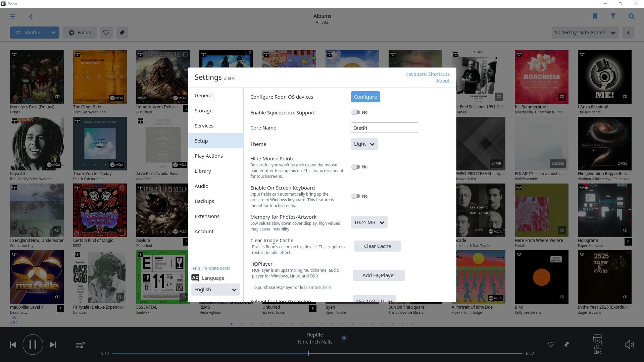
Task: Click the Roon Radio sparkle icon near Reptile
Action: coord(344,338)
